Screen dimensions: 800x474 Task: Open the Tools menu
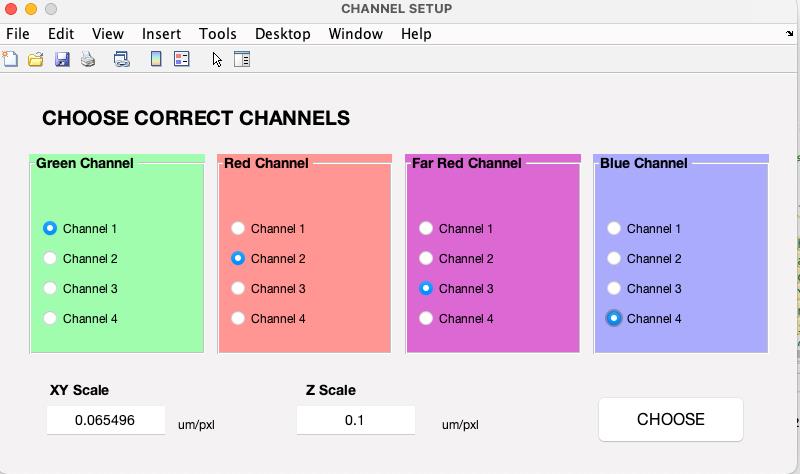(218, 34)
